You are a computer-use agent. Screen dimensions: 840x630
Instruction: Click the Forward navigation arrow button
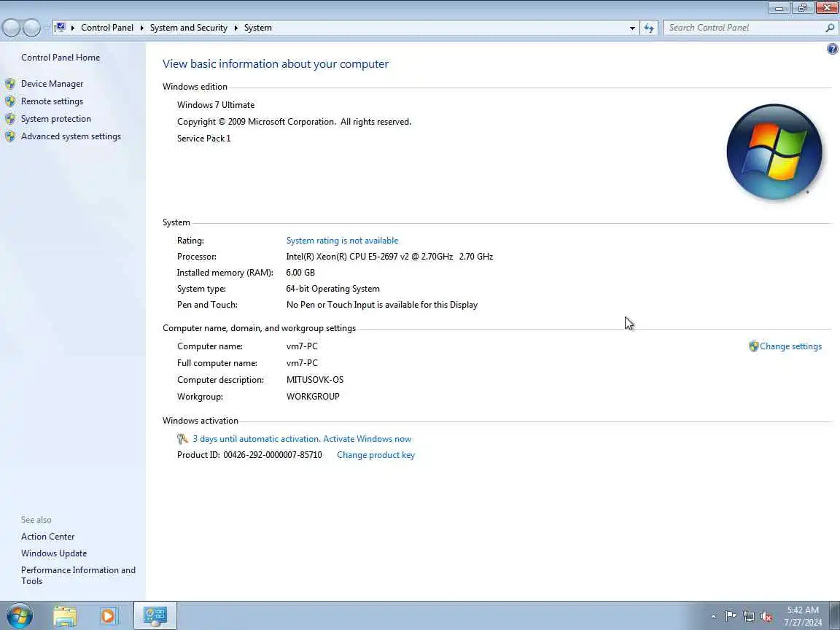(x=31, y=28)
